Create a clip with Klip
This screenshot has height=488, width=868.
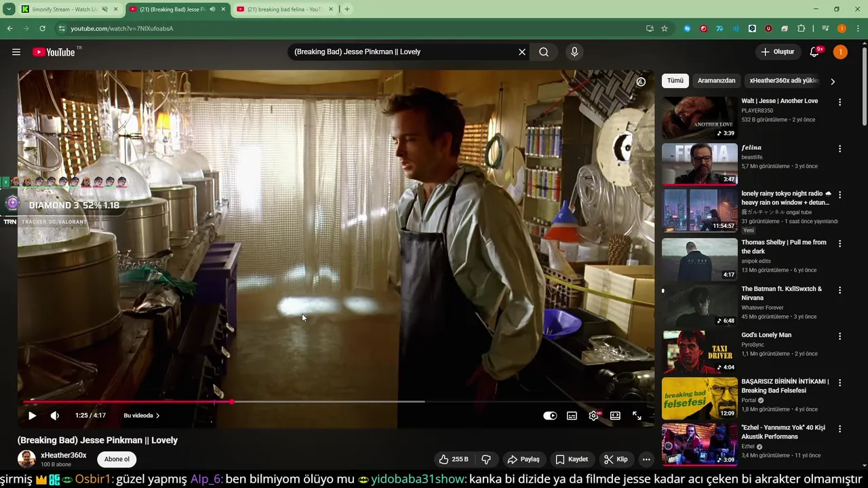616,460
